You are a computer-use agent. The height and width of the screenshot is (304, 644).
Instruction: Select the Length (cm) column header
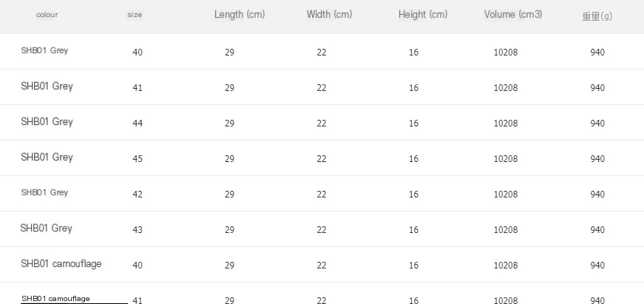tap(240, 14)
